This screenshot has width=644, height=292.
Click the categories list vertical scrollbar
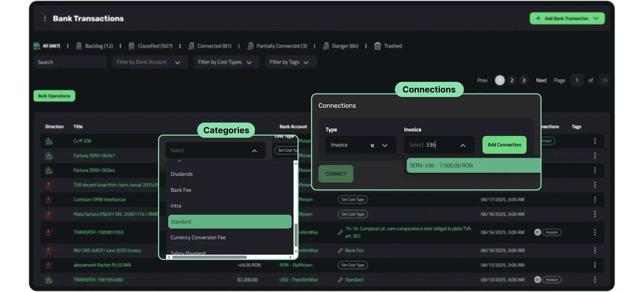click(x=296, y=235)
